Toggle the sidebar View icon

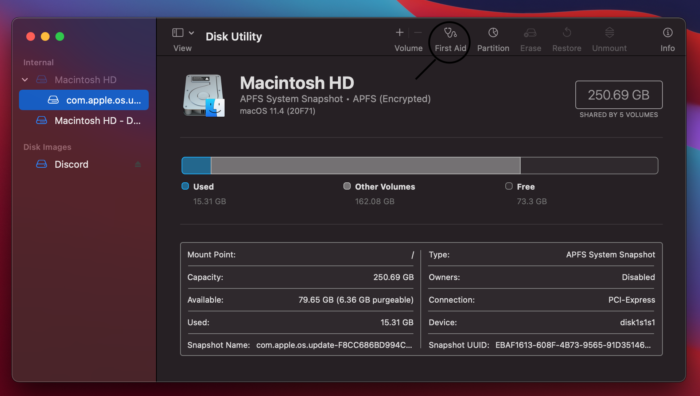(x=178, y=33)
